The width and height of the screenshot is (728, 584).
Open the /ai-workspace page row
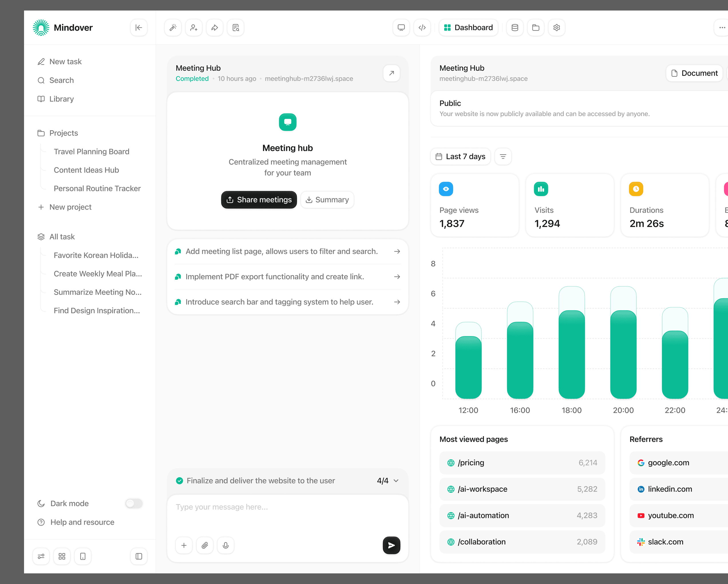pyautogui.click(x=522, y=489)
